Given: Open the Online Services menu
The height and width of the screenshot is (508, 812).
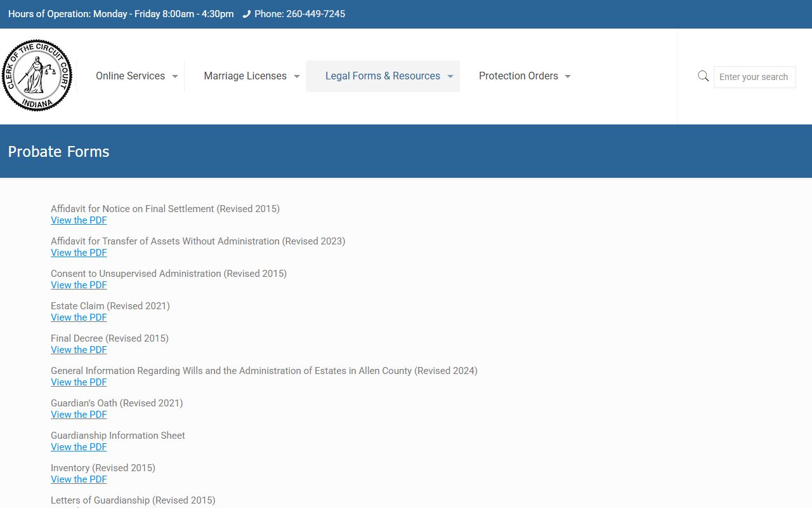Looking at the screenshot, I should [130, 76].
